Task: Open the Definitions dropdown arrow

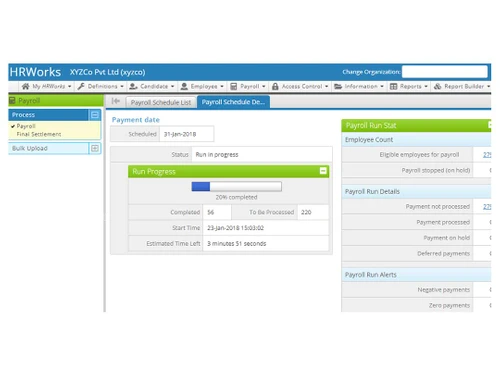Action: pos(122,86)
